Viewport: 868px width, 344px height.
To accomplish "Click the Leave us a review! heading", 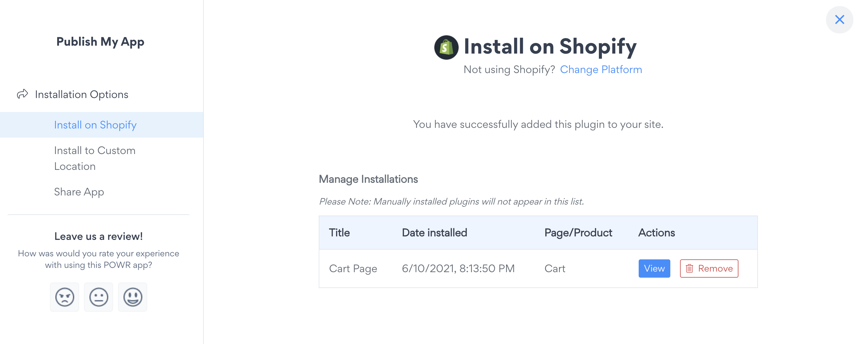I will 99,237.
